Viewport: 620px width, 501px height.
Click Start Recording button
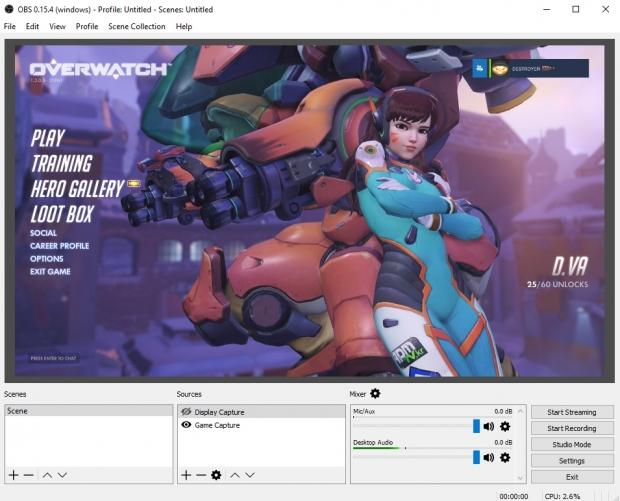pos(572,428)
